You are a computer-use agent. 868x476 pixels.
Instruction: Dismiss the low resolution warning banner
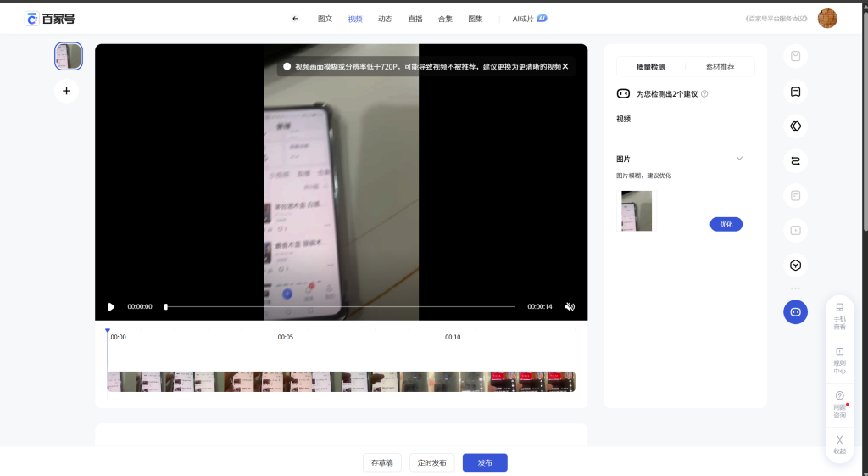565,66
